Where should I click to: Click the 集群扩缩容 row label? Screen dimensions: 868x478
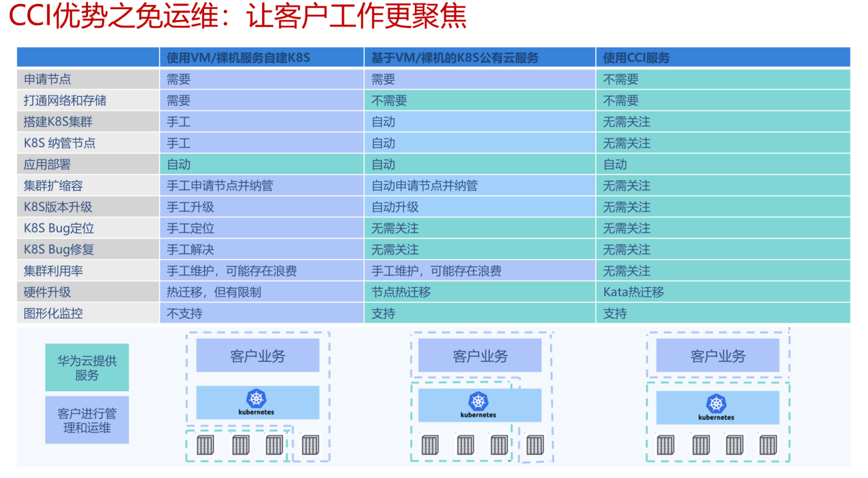(x=88, y=186)
